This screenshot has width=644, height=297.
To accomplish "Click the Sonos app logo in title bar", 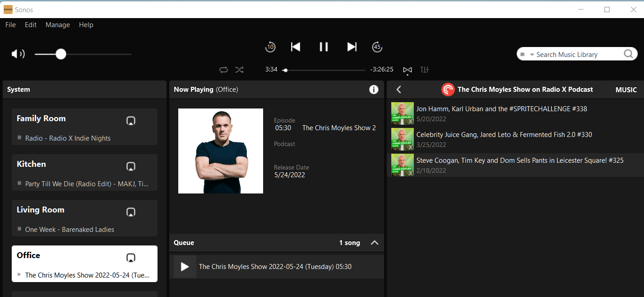I will pos(8,9).
